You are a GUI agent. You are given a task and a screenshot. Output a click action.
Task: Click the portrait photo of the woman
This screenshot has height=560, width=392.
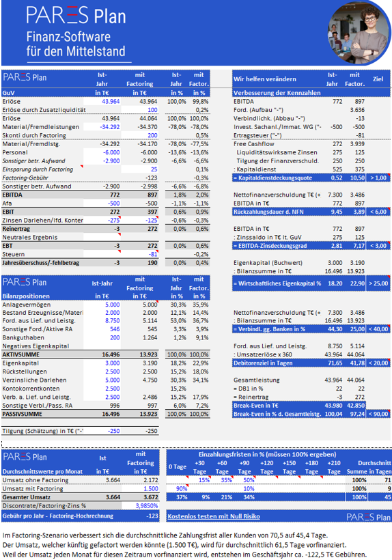point(359,33)
